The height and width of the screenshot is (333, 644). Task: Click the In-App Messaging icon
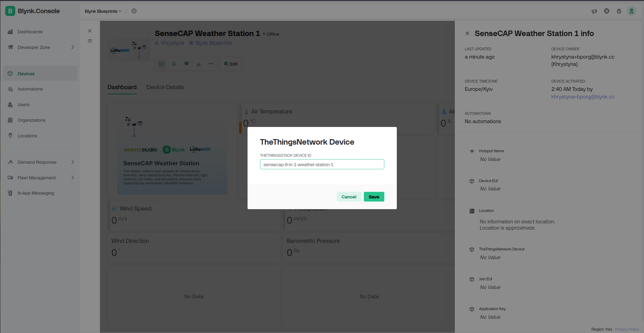pos(10,193)
